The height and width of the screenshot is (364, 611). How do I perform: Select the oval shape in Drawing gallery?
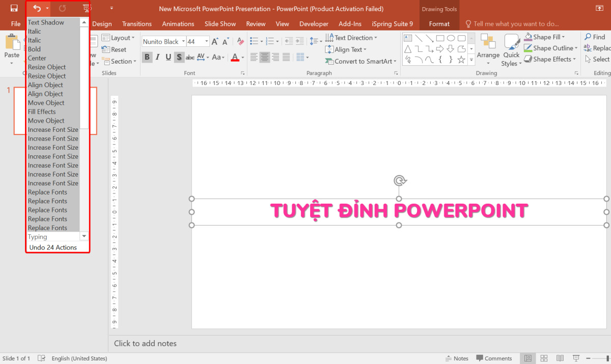[x=451, y=37]
